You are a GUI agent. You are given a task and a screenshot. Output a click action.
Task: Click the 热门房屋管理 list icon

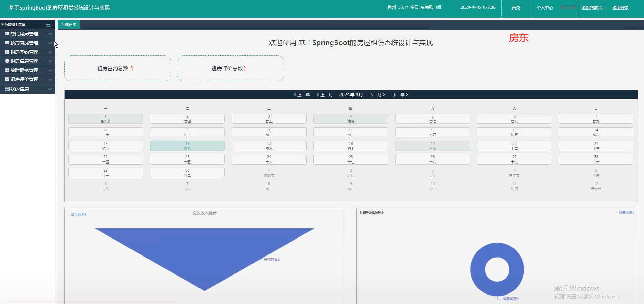tap(7, 34)
